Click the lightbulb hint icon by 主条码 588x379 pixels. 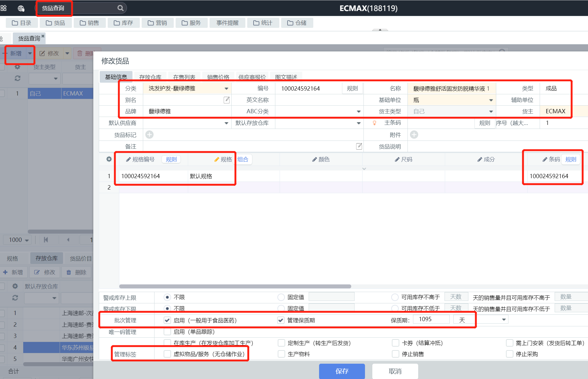click(374, 123)
